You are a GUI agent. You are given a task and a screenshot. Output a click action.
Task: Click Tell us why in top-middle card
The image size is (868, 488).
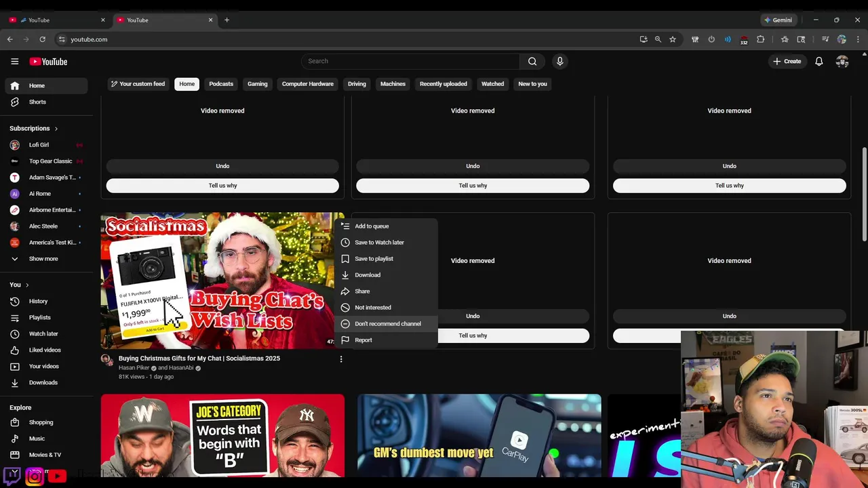473,186
